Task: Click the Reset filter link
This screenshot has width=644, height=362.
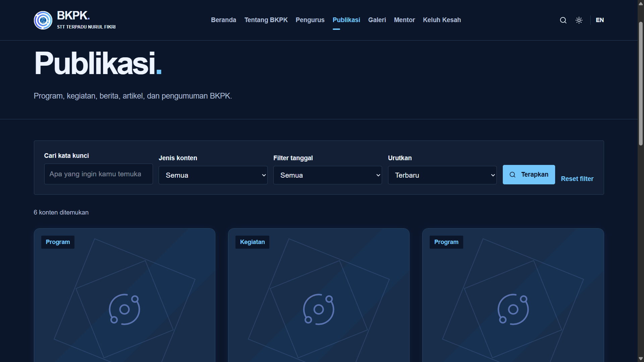Action: tap(577, 179)
